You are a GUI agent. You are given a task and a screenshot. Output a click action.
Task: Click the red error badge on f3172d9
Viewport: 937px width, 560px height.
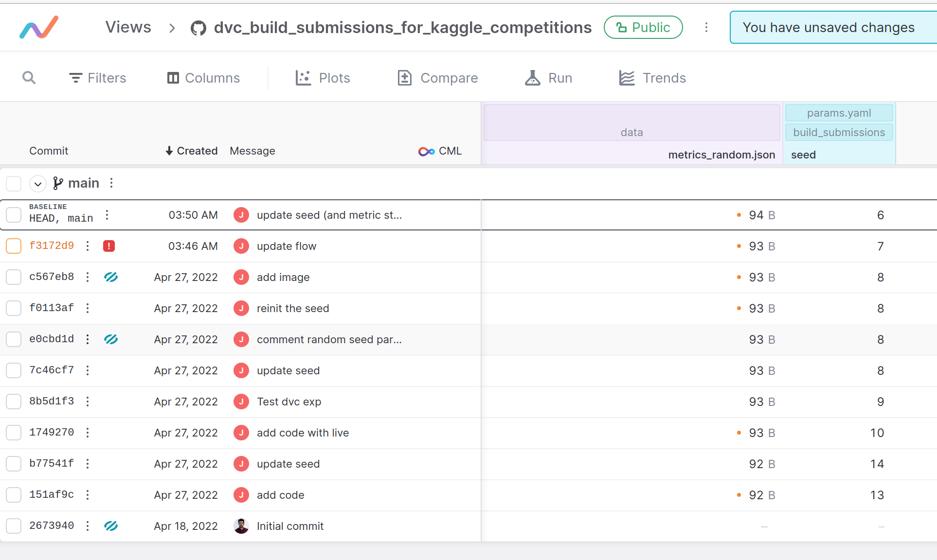click(109, 246)
